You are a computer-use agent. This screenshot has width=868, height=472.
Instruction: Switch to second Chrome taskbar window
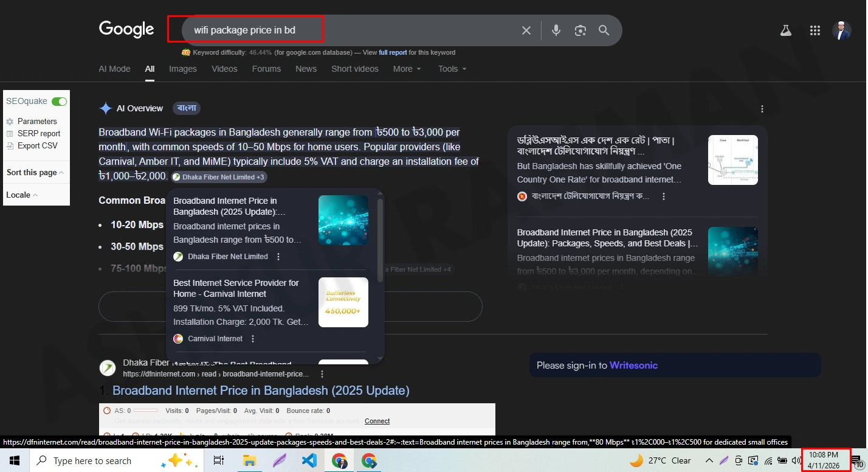[369, 460]
